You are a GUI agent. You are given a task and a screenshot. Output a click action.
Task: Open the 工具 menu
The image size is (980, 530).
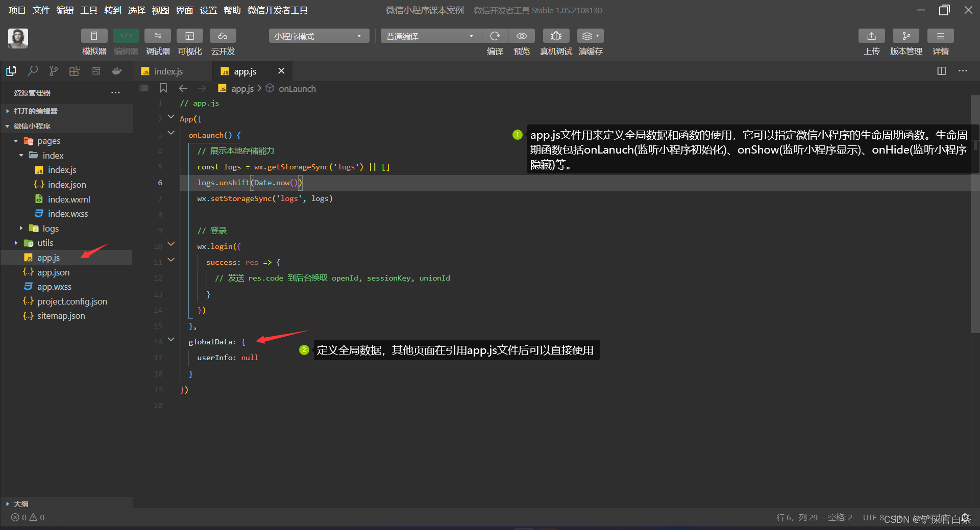(x=89, y=10)
